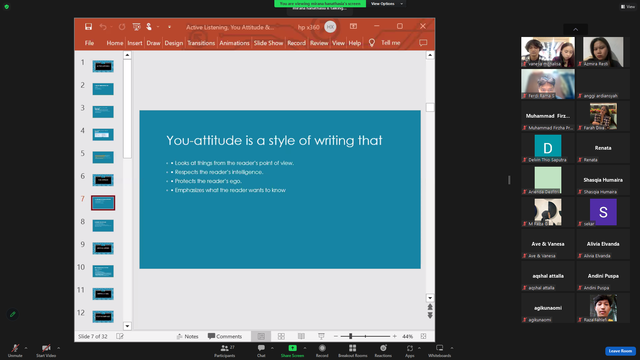The height and width of the screenshot is (360, 640).
Task: Click Zoom View button at top right
Action: (x=628, y=7)
